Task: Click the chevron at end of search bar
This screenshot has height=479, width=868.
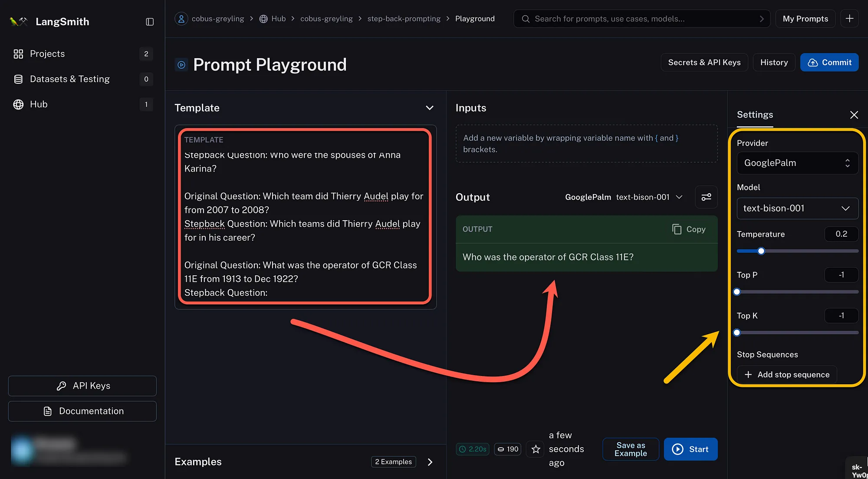Action: click(x=761, y=19)
